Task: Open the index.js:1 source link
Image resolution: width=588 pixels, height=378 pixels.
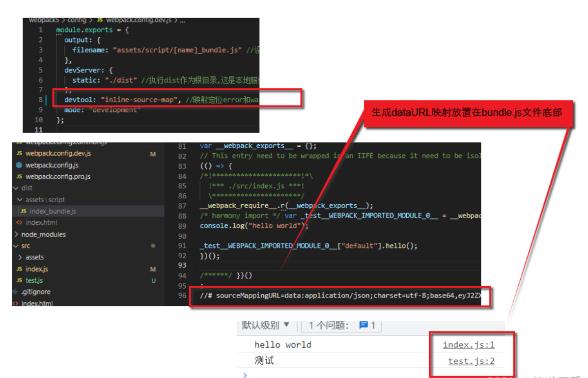Action: (469, 345)
